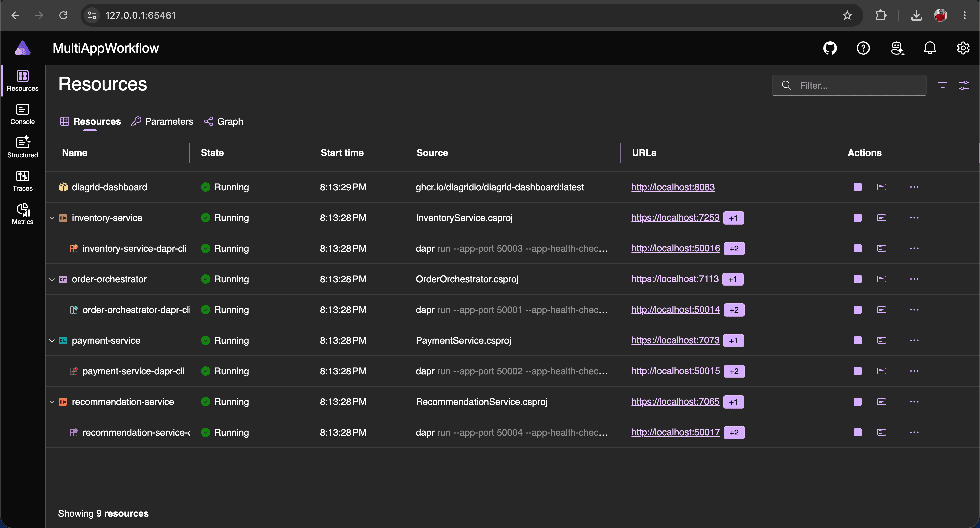The image size is (980, 528).
Task: Show extra URLs for order-orchestrator (+1)
Action: 733,279
